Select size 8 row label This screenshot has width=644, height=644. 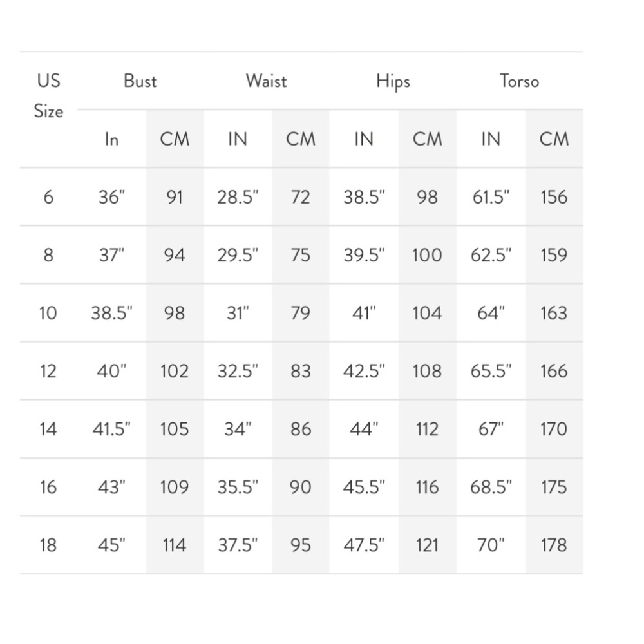48,255
